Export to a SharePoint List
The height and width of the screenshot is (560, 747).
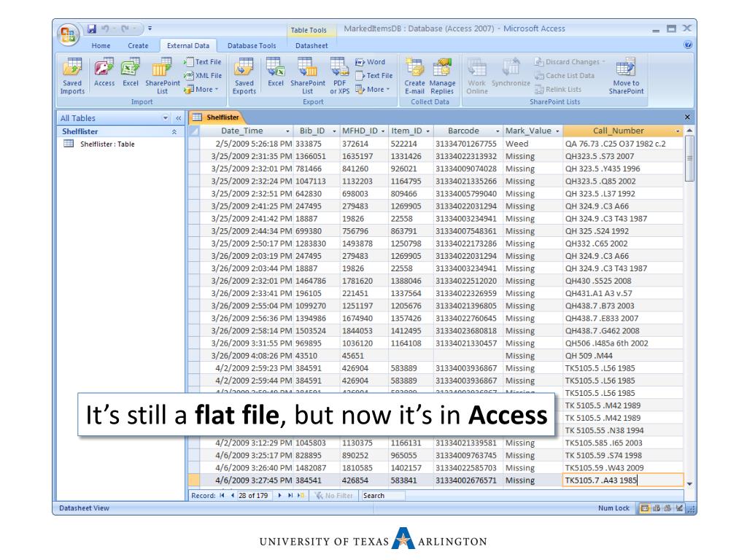tap(308, 76)
